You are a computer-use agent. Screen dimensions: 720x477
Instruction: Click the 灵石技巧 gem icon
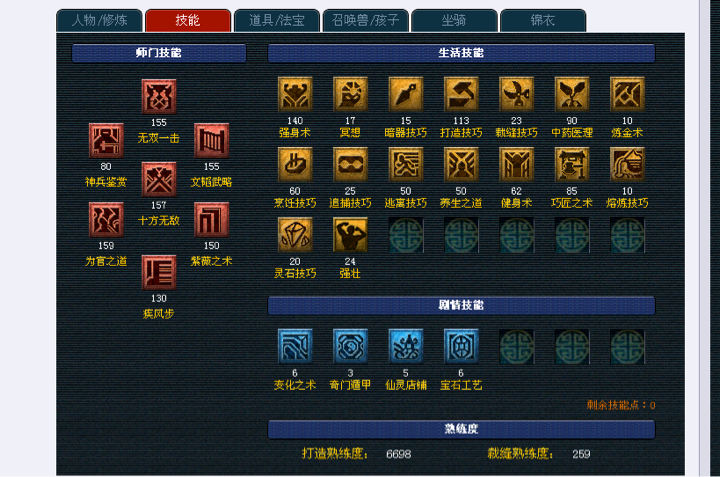pyautogui.click(x=295, y=235)
